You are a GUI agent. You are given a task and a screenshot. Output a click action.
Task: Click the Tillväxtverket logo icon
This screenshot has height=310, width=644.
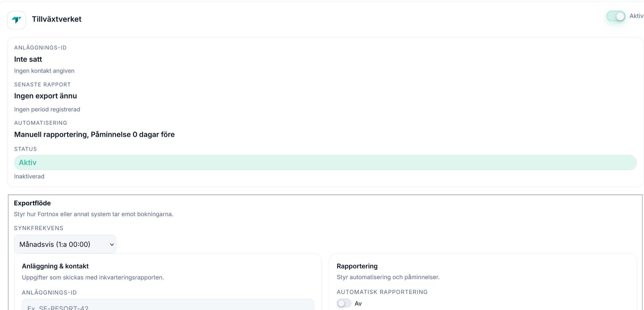[16, 20]
